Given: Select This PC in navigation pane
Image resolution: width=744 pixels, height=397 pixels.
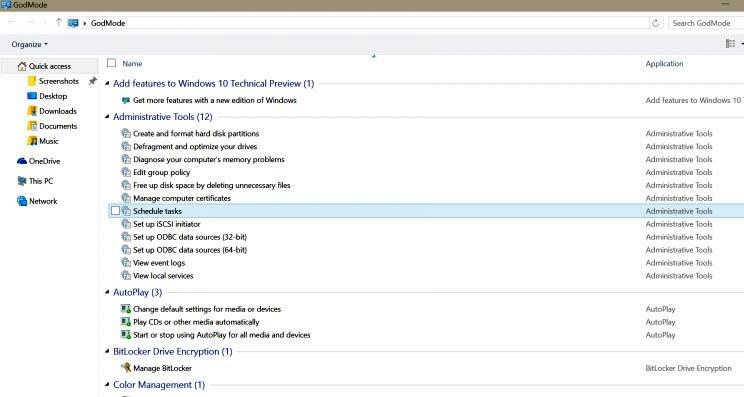Looking at the screenshot, I should 41,181.
